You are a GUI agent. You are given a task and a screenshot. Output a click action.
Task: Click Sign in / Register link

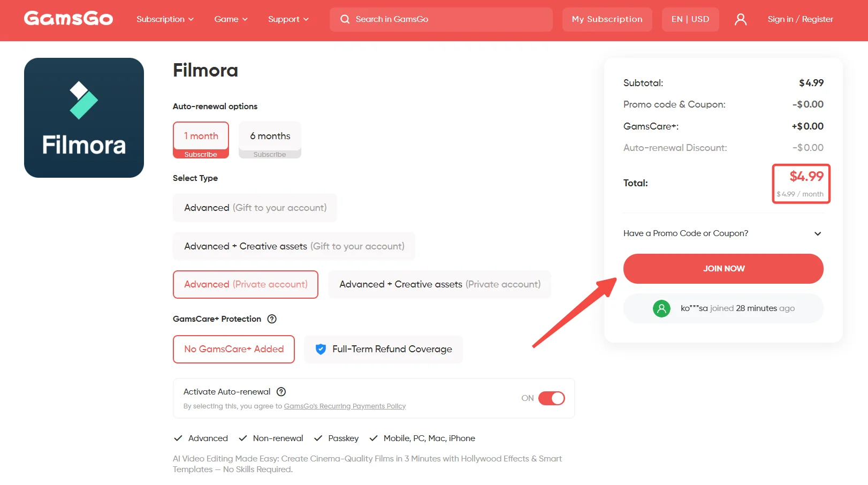800,19
